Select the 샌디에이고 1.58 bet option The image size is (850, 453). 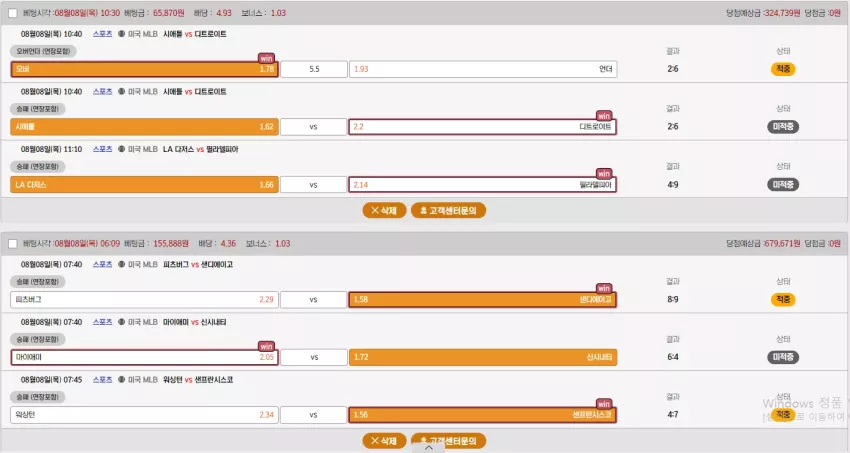[483, 300]
